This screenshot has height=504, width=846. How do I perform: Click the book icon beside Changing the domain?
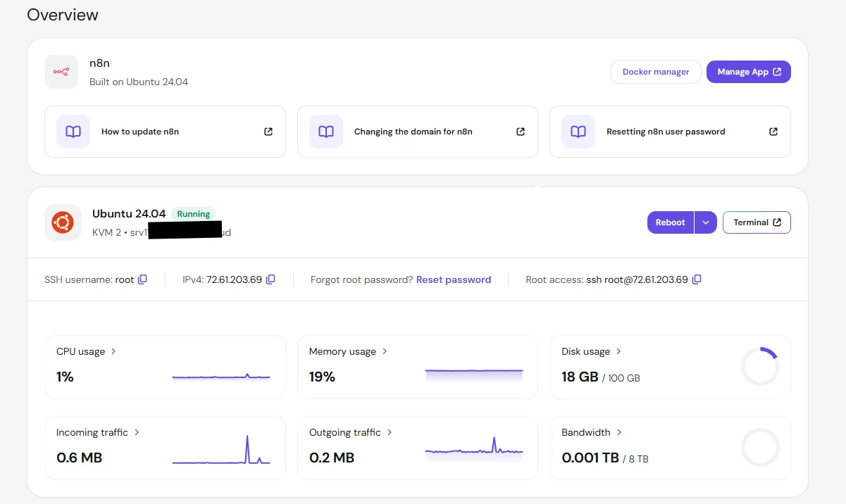tap(326, 132)
